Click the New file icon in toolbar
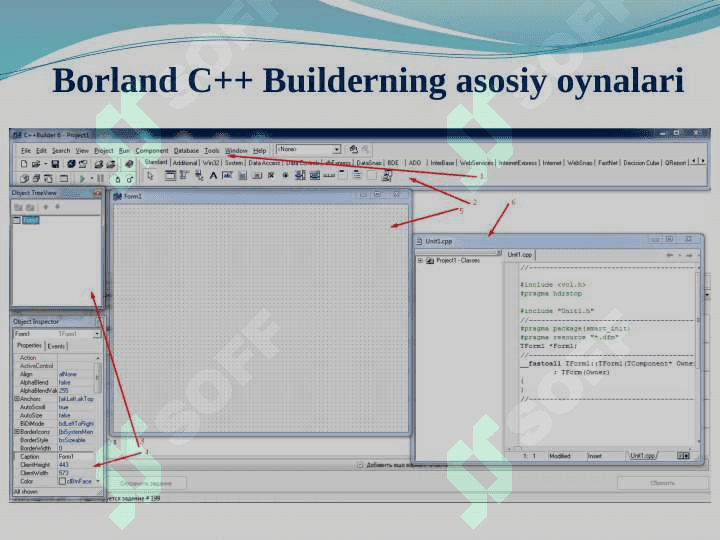 (x=24, y=164)
